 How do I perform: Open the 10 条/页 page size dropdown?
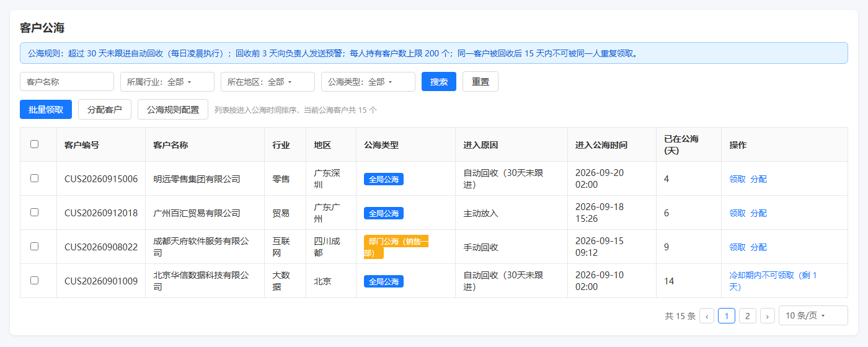point(813,315)
